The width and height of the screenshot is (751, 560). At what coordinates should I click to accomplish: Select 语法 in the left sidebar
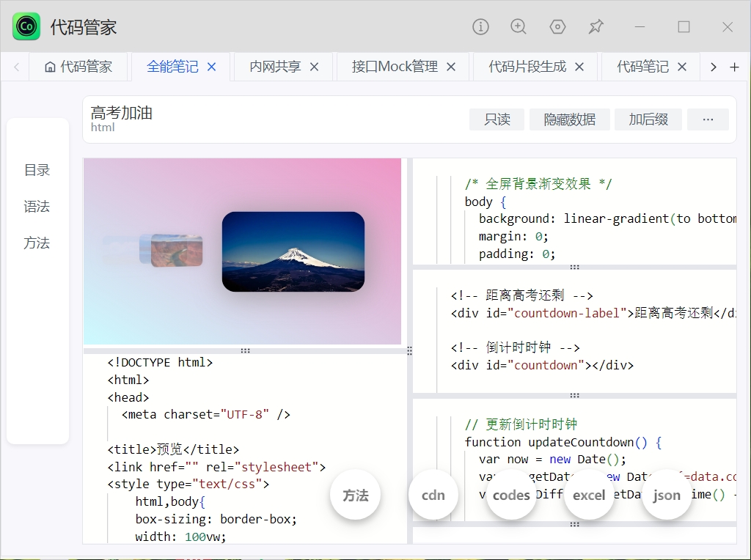(x=37, y=206)
